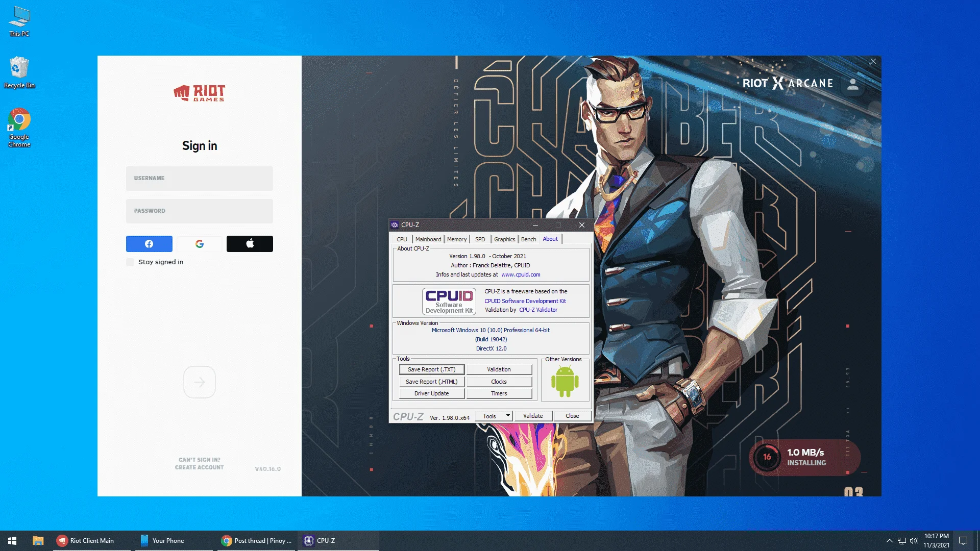Focus the Password input field
980x551 pixels.
click(x=200, y=211)
